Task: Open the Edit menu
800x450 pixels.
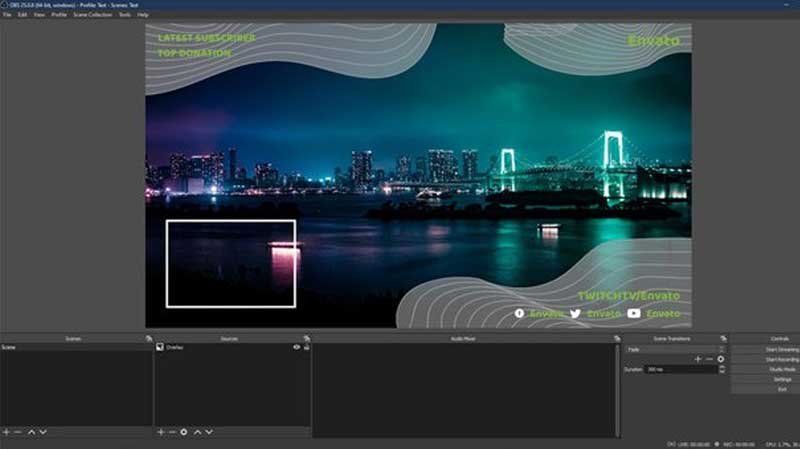Action: 22,15
